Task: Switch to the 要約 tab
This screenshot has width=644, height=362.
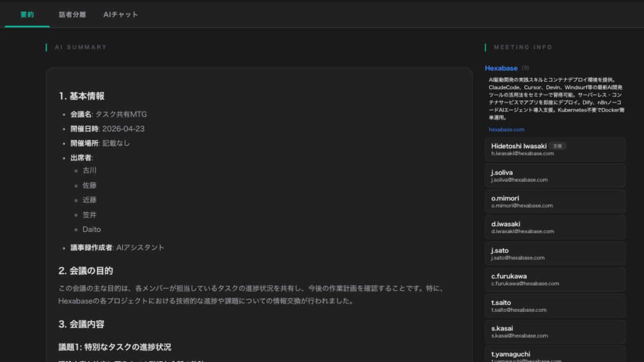Action: click(27, 15)
